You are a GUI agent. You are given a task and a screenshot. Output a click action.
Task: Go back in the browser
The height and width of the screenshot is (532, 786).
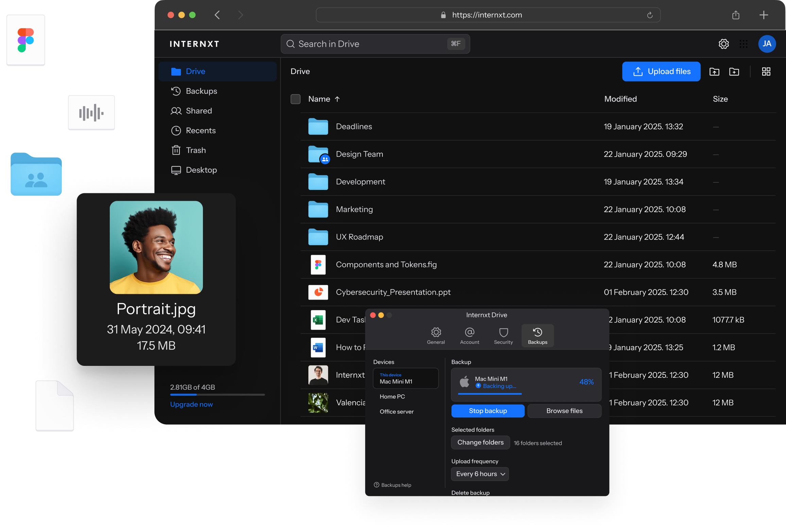(217, 15)
